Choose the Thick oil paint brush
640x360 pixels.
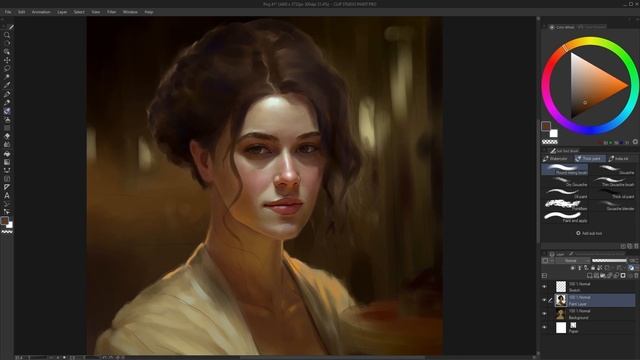coord(612,193)
